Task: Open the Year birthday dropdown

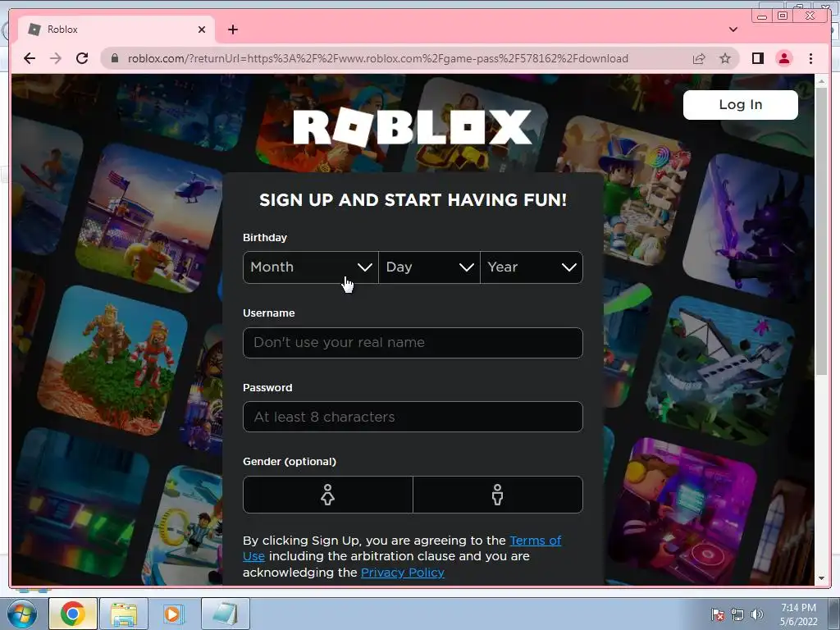Action: [532, 267]
